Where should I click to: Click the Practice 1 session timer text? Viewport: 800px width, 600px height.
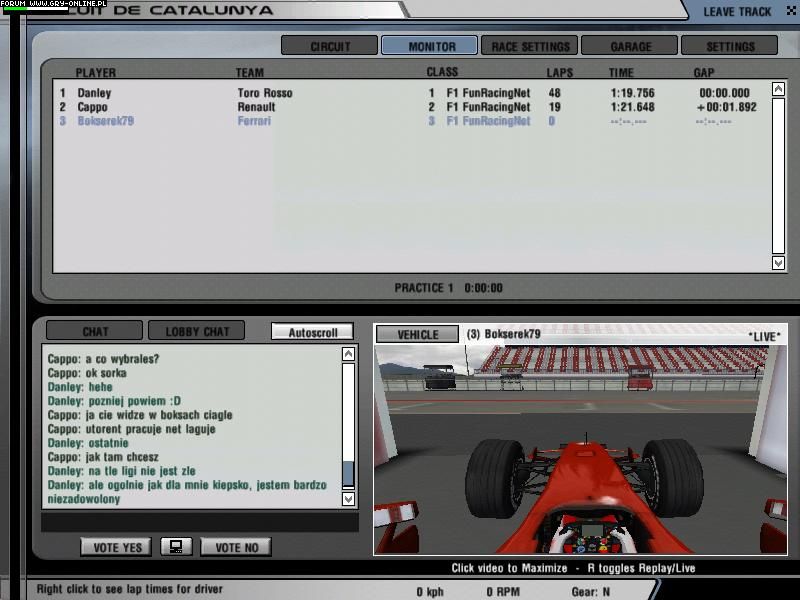tap(448, 288)
